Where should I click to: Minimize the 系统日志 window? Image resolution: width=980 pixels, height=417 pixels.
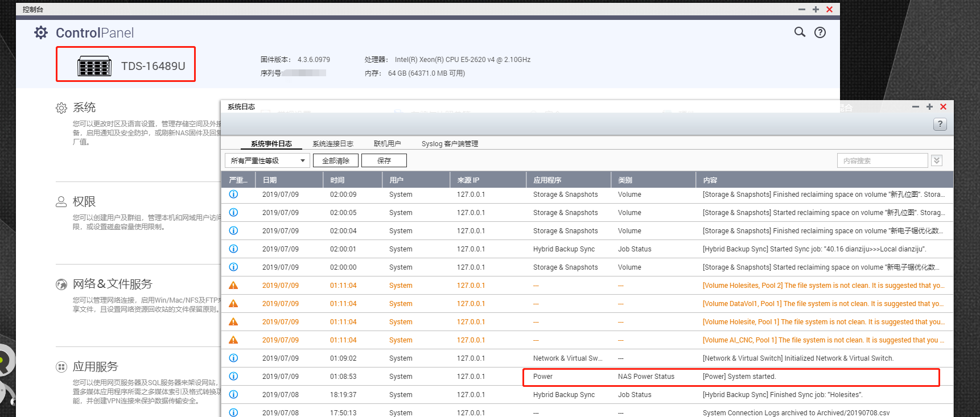[x=916, y=107]
